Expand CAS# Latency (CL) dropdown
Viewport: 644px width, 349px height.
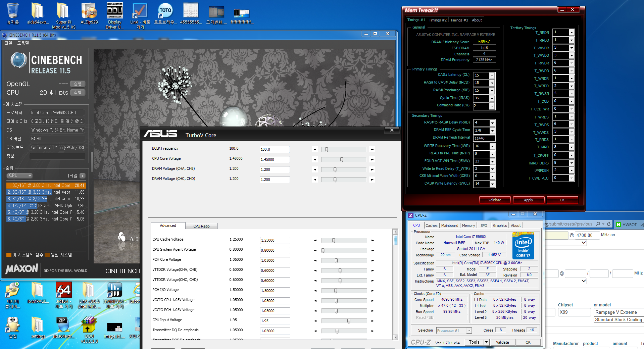pyautogui.click(x=492, y=76)
